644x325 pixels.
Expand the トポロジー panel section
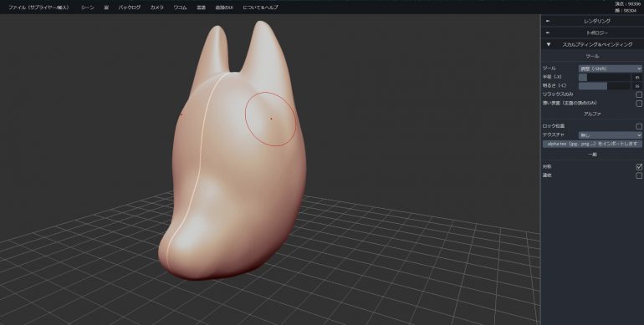[592, 33]
